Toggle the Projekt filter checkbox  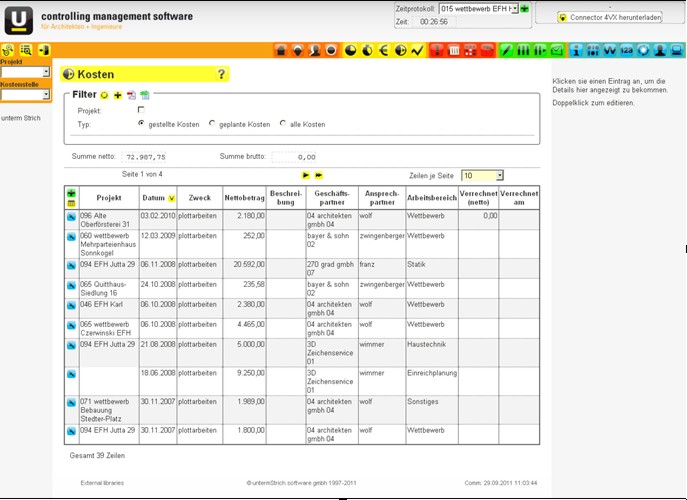click(x=141, y=110)
